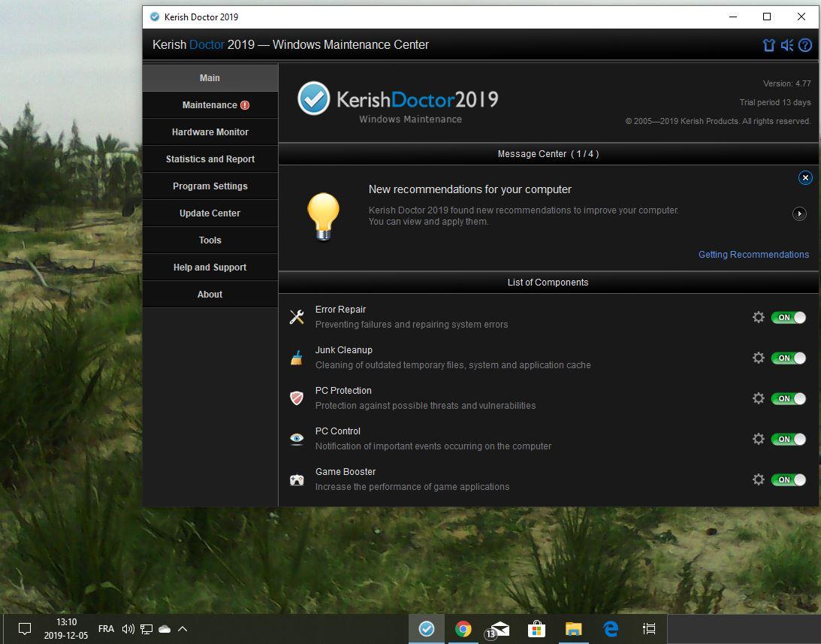
Task: Turn off Game Booster toggle
Action: tap(789, 479)
